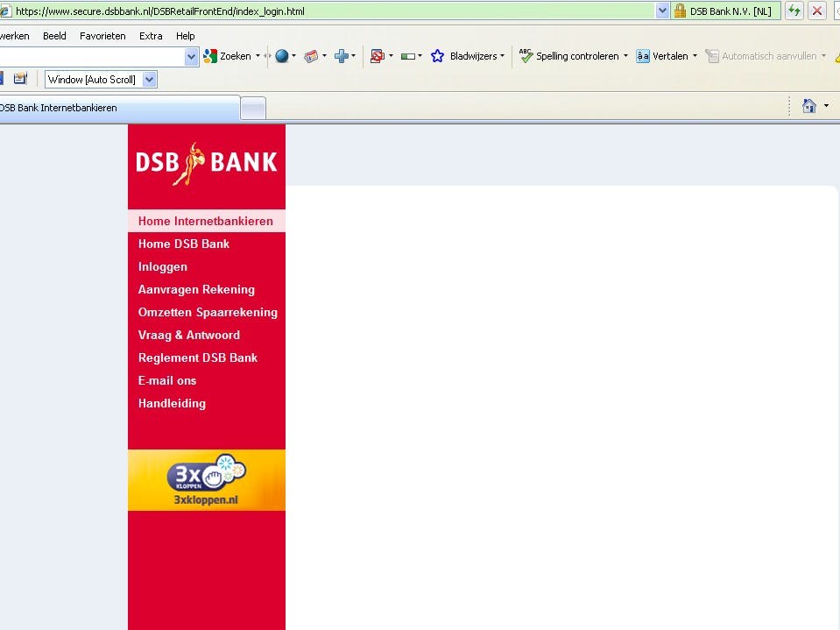Click the blue globe toolbar icon

pos(282,56)
